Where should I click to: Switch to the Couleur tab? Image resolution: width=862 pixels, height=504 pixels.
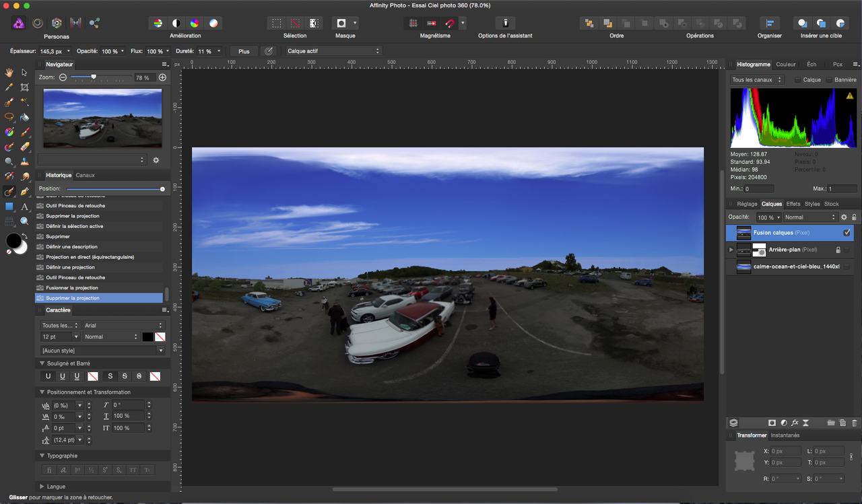coord(786,65)
